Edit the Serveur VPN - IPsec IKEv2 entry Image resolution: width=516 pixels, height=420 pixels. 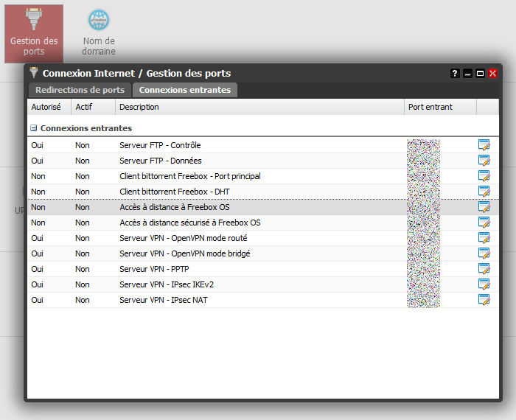click(484, 284)
